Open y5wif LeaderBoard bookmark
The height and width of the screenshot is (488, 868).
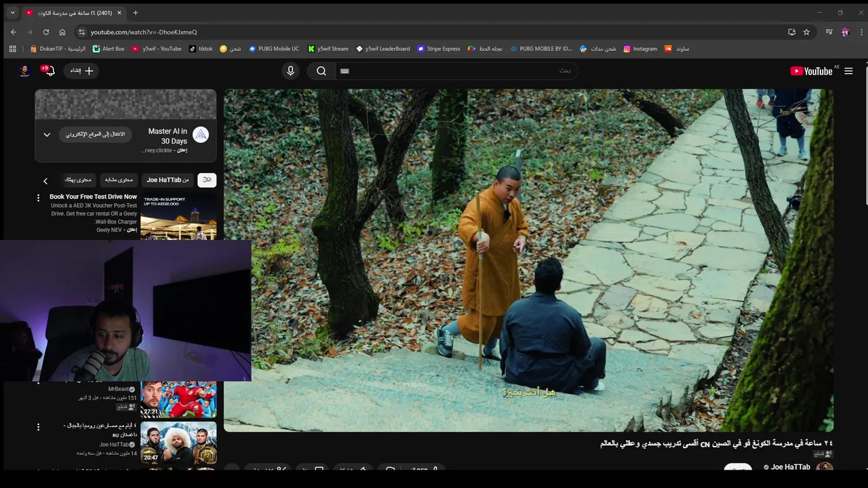(x=382, y=49)
